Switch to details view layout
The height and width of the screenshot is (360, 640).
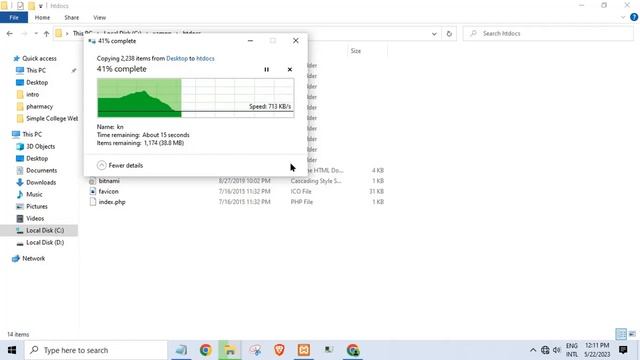click(x=621, y=334)
